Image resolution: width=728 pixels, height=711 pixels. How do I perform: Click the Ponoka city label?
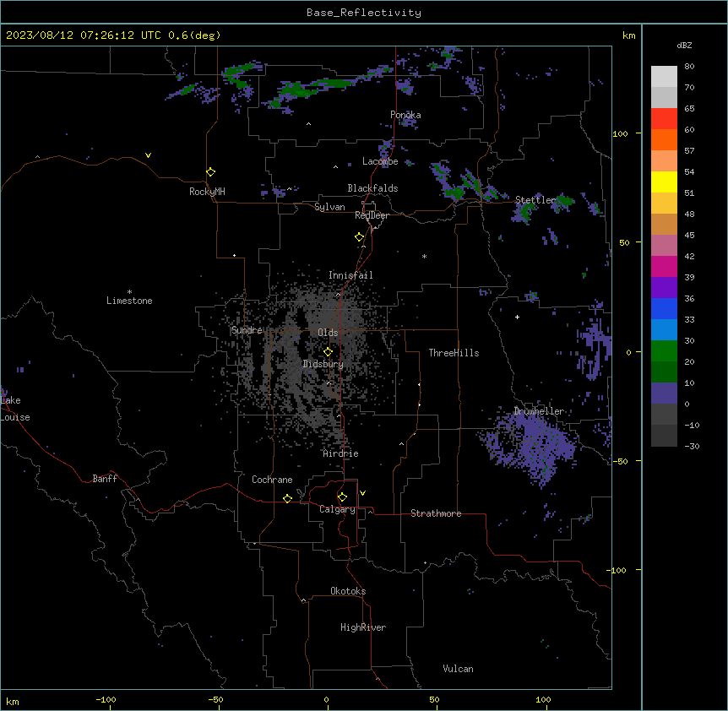[x=405, y=115]
